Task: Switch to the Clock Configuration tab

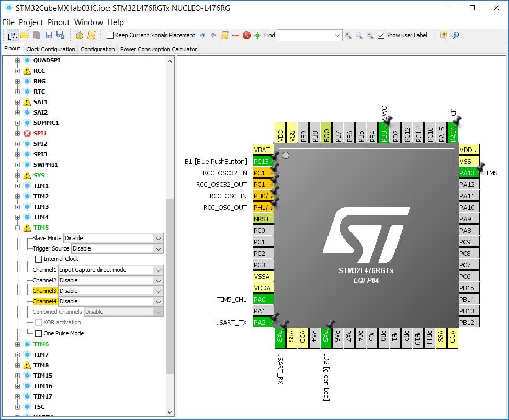Action: point(51,49)
